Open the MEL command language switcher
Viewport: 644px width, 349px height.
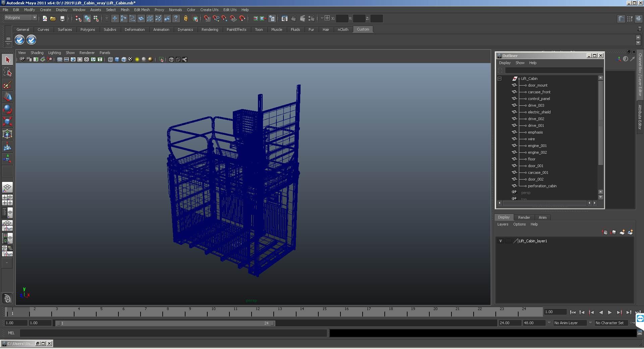coord(11,333)
